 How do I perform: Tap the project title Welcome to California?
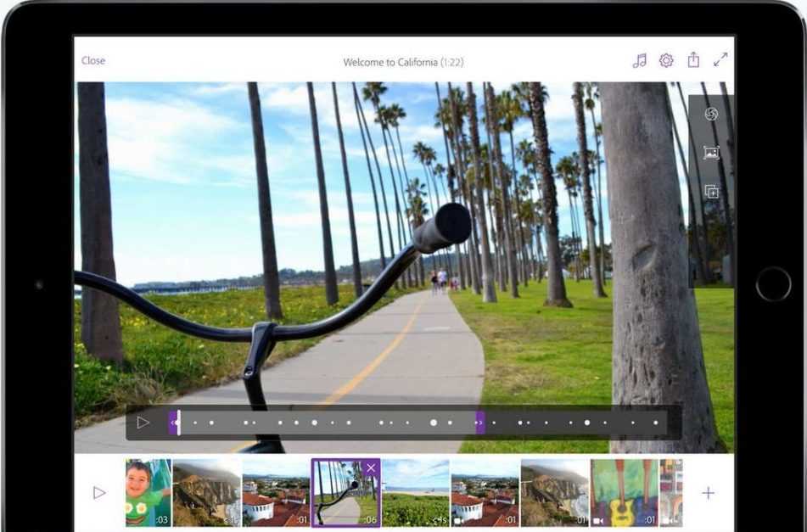403,62
